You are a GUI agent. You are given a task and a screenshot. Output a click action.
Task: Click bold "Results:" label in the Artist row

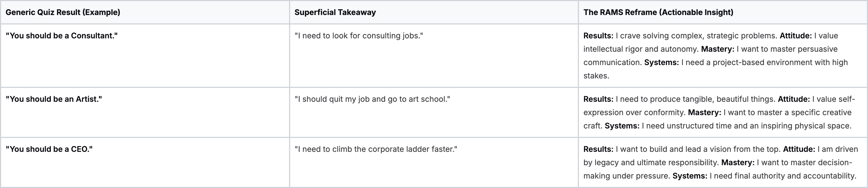point(598,99)
